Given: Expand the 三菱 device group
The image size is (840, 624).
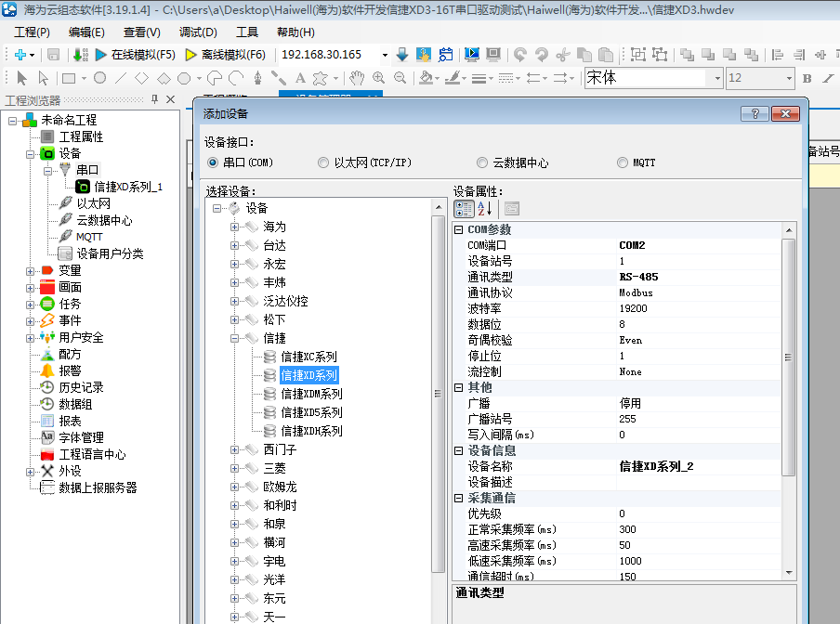Looking at the screenshot, I should pos(234,468).
